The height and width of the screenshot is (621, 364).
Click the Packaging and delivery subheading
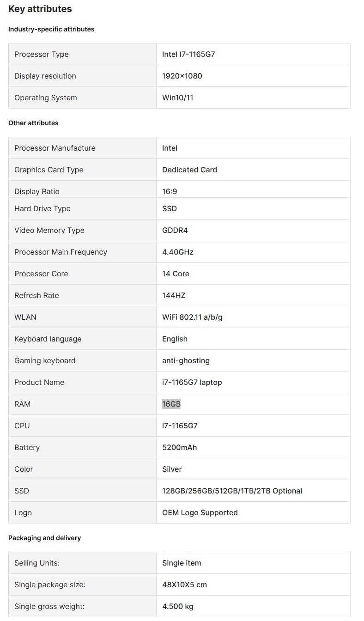coord(44,538)
